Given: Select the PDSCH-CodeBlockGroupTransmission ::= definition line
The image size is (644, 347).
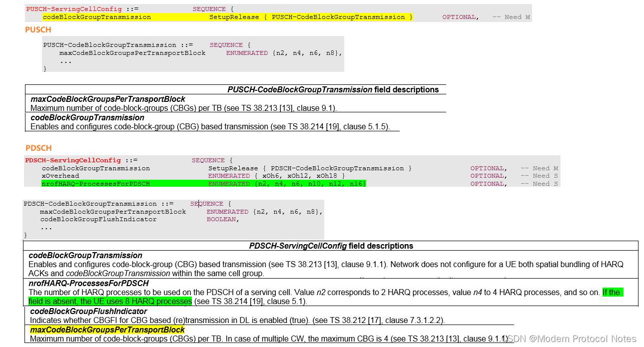Looking at the screenshot, I should (x=127, y=204).
